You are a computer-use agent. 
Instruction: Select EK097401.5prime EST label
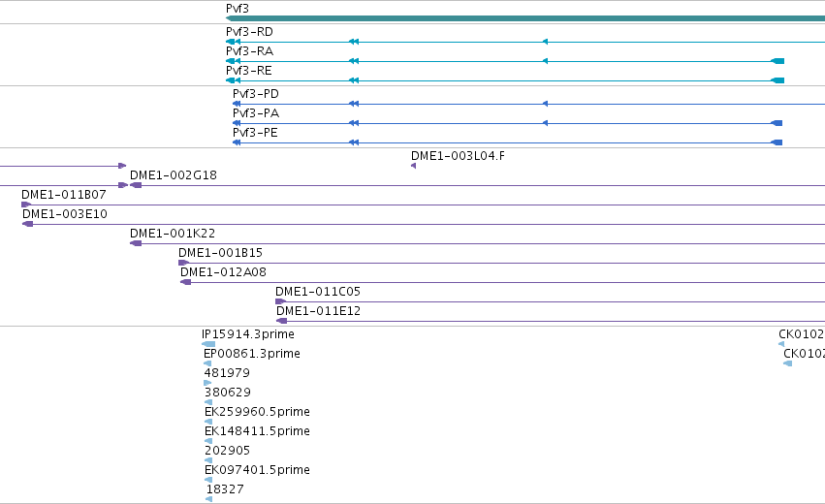pyautogui.click(x=257, y=471)
